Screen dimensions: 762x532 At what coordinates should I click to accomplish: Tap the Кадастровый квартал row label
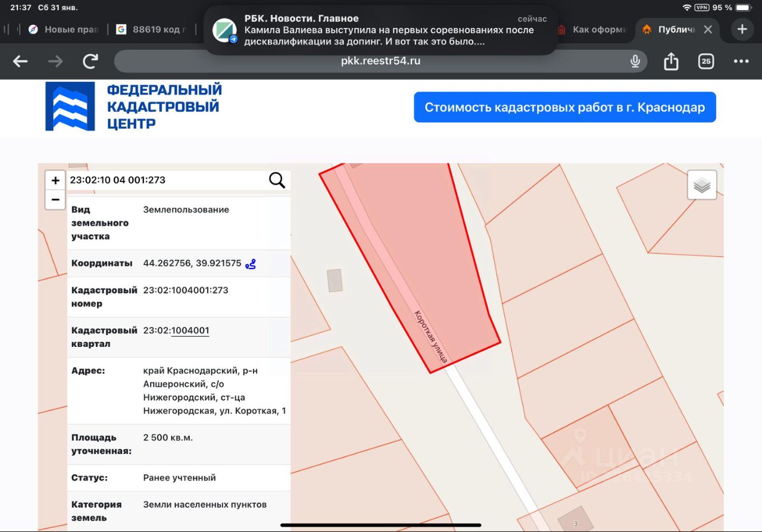pos(104,337)
